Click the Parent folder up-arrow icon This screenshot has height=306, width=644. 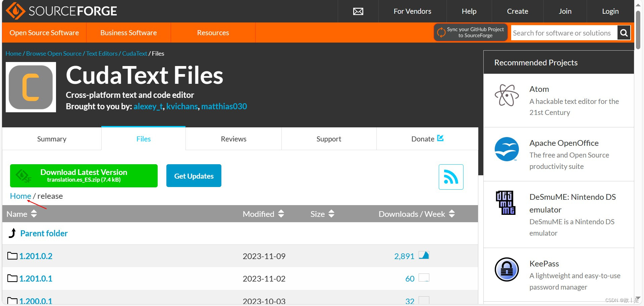[12, 233]
